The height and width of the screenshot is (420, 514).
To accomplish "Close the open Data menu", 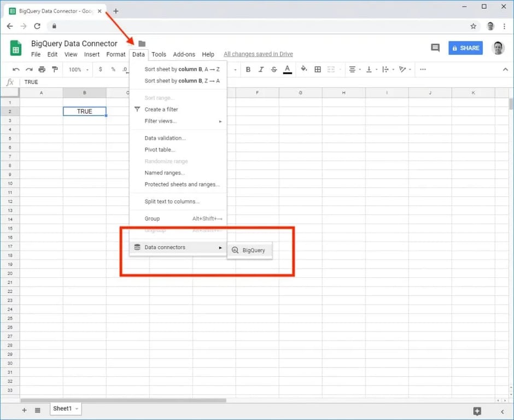I will point(138,55).
